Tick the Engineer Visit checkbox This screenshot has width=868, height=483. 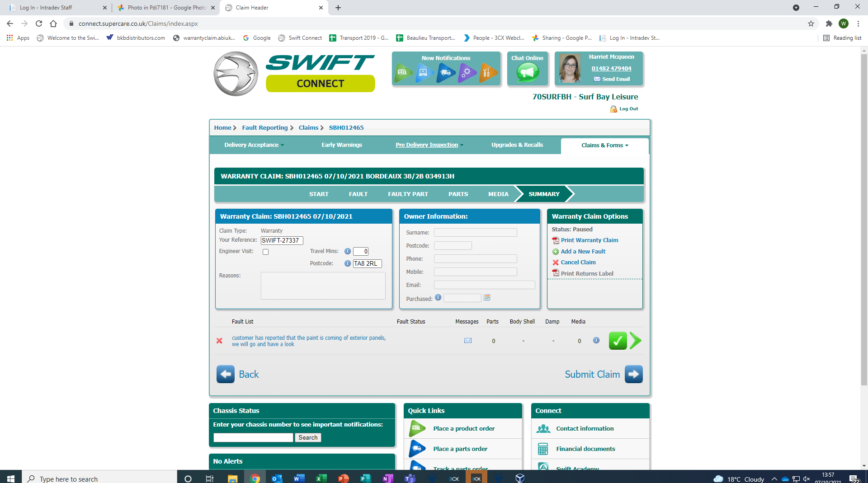point(265,252)
